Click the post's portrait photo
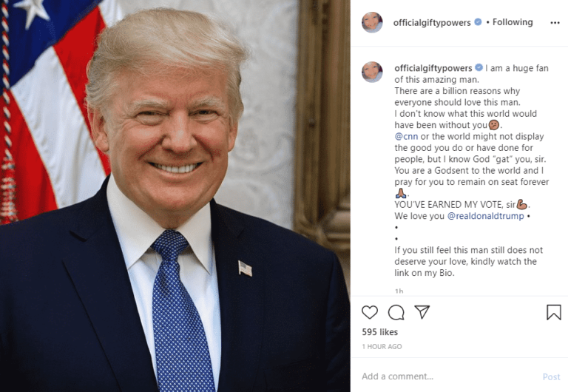 (175, 196)
